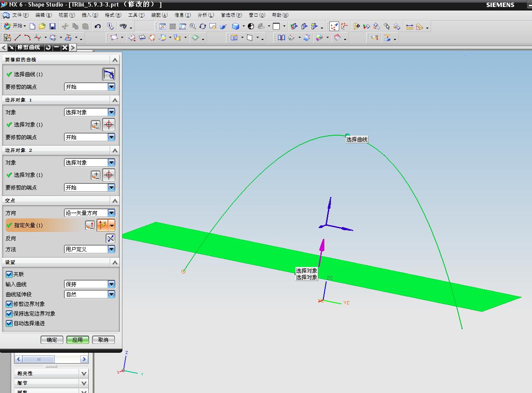
Task: Click the measure distance ruler icon
Action: point(409,26)
